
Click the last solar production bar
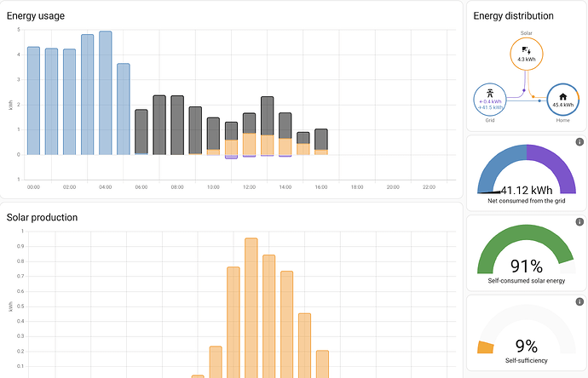[x=322, y=364]
